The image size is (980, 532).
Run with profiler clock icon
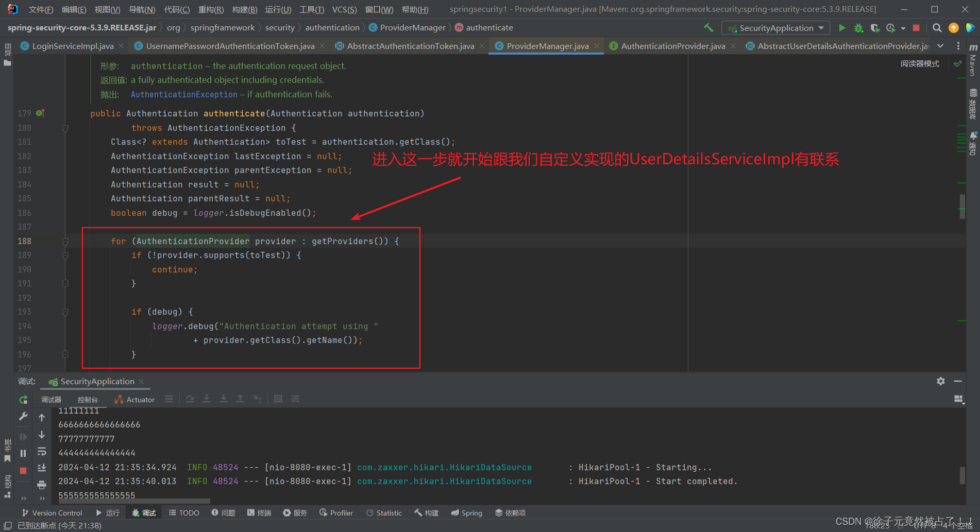point(891,28)
